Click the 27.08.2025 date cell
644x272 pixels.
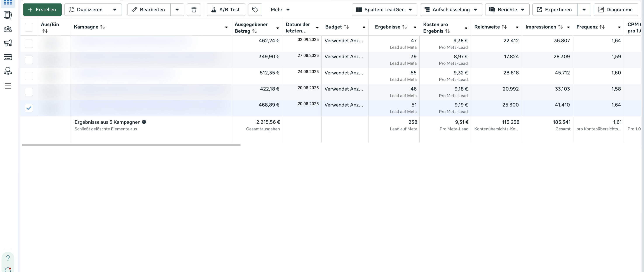click(x=308, y=55)
